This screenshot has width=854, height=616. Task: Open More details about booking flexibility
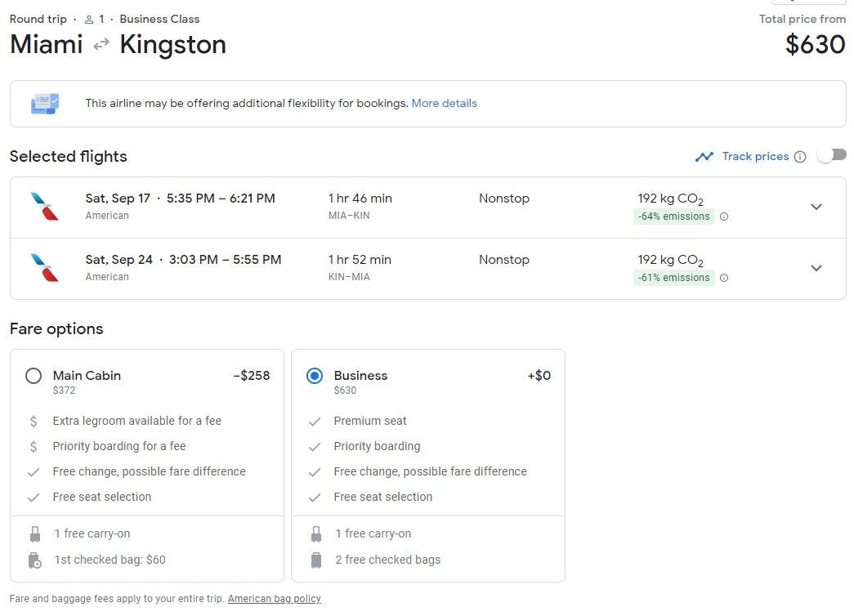(444, 104)
